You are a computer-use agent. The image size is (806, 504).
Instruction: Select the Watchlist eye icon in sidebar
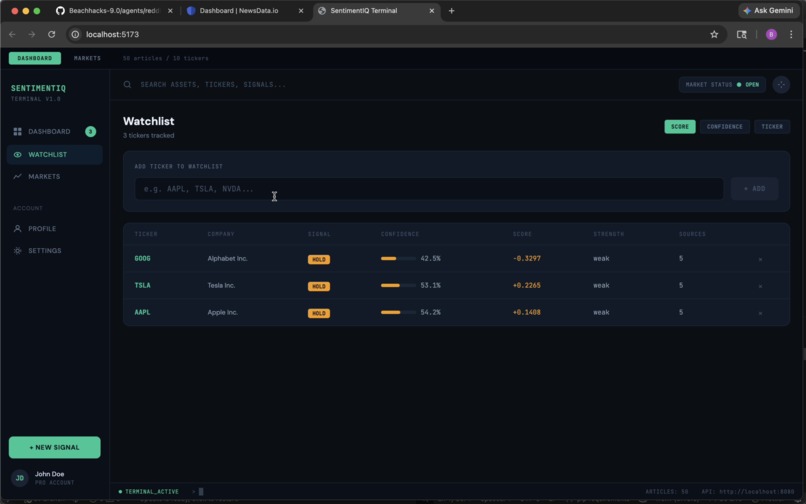(17, 154)
